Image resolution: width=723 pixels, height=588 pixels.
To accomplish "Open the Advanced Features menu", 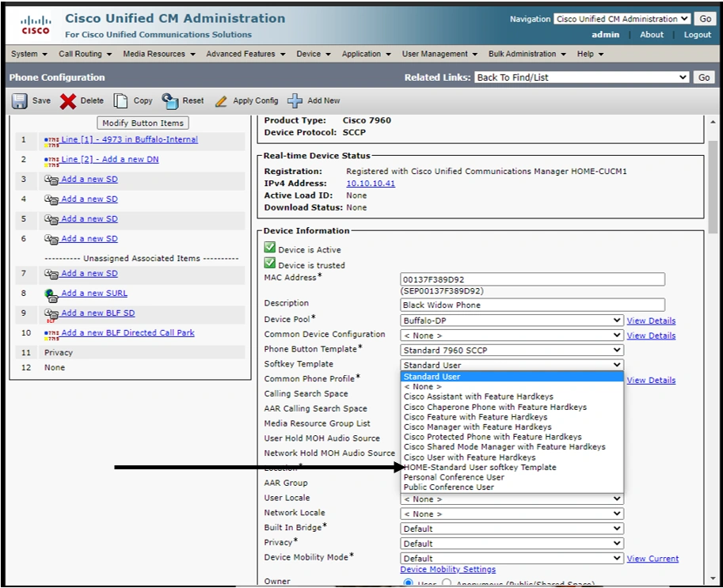I will point(245,54).
